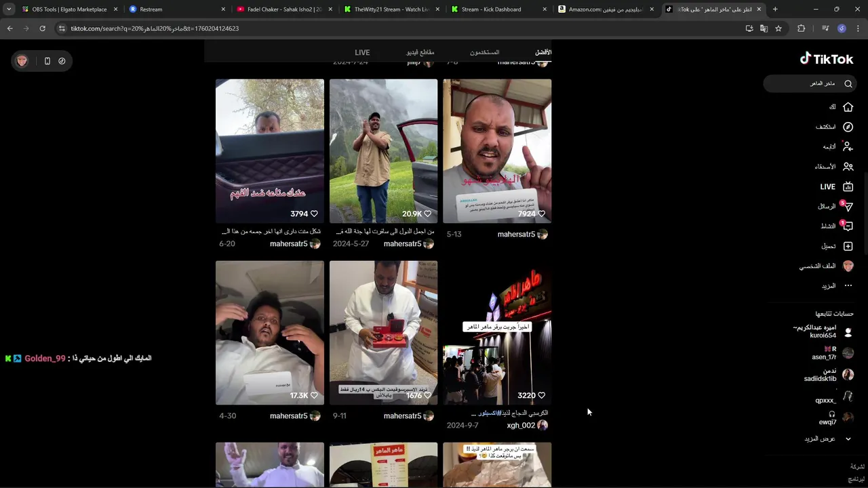Open the Profile avatar (الملف الشخصي)
Screen dimensions: 868x488
848,266
